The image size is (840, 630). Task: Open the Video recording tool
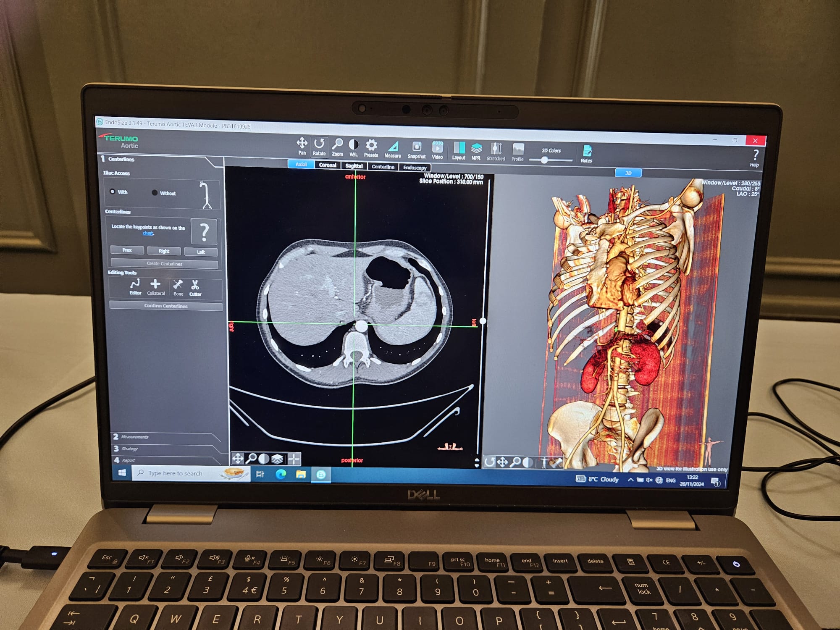(437, 150)
